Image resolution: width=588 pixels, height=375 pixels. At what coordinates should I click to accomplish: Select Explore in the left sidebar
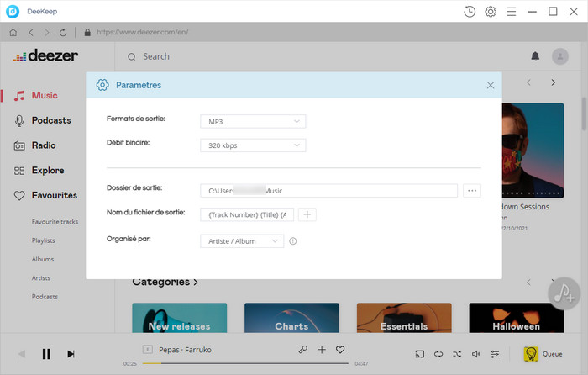coord(47,171)
